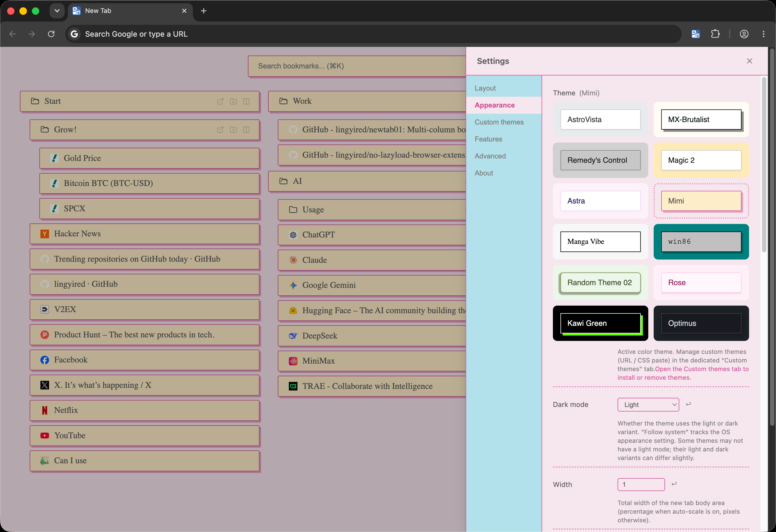Click the browser Back arrow
Viewport: 776px width, 532px height.
tap(13, 34)
